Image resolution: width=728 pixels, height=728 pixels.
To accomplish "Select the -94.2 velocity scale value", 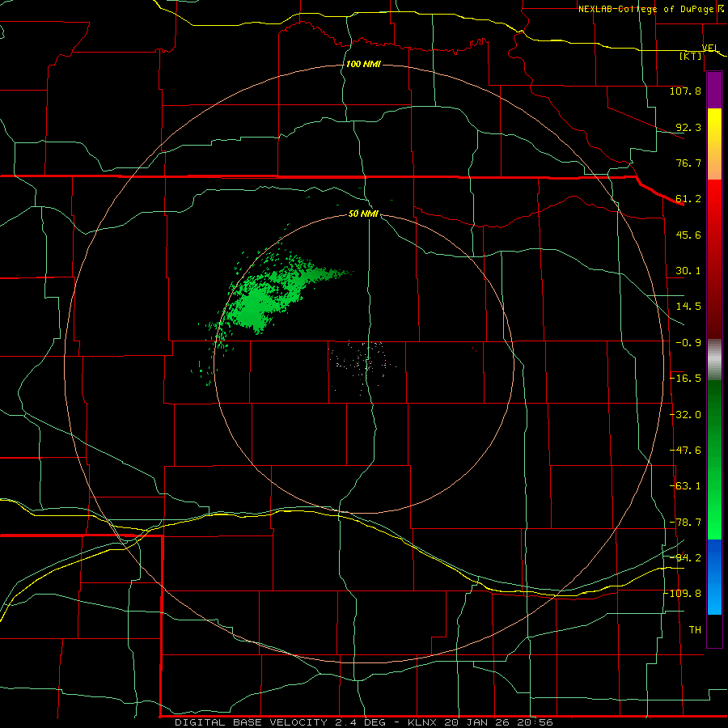I will coord(686,557).
